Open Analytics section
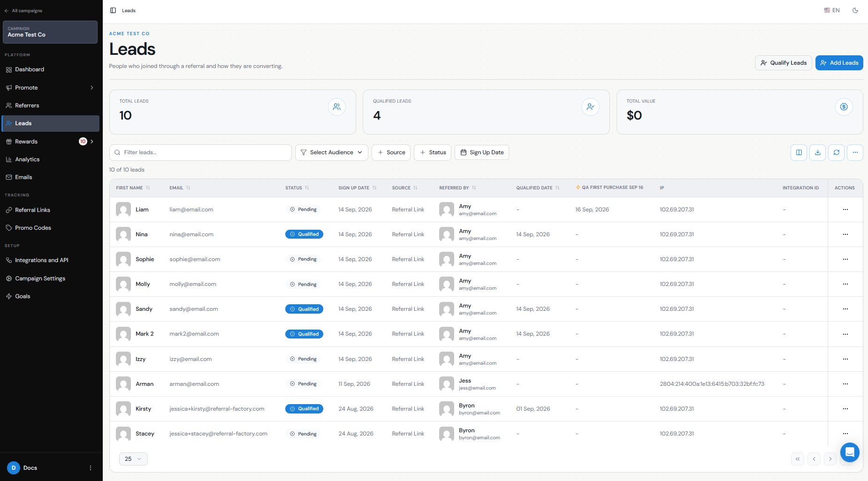Image resolution: width=868 pixels, height=481 pixels. point(51,159)
